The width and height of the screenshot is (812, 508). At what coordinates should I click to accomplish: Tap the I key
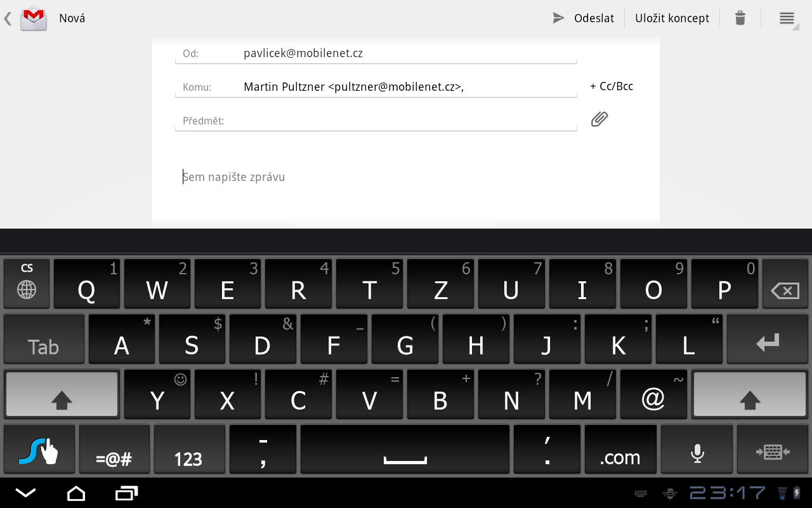click(582, 283)
